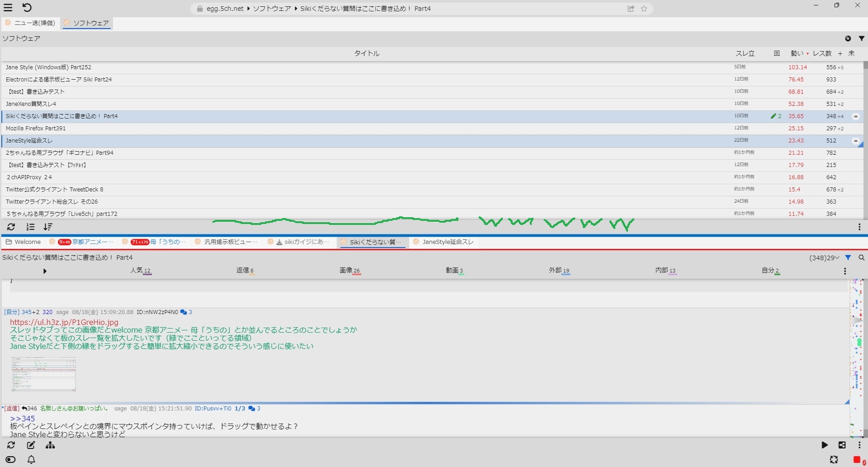Image resolution: width=868 pixels, height=467 pixels.
Task: Search within the thread via magnifier icon
Action: 861,257
